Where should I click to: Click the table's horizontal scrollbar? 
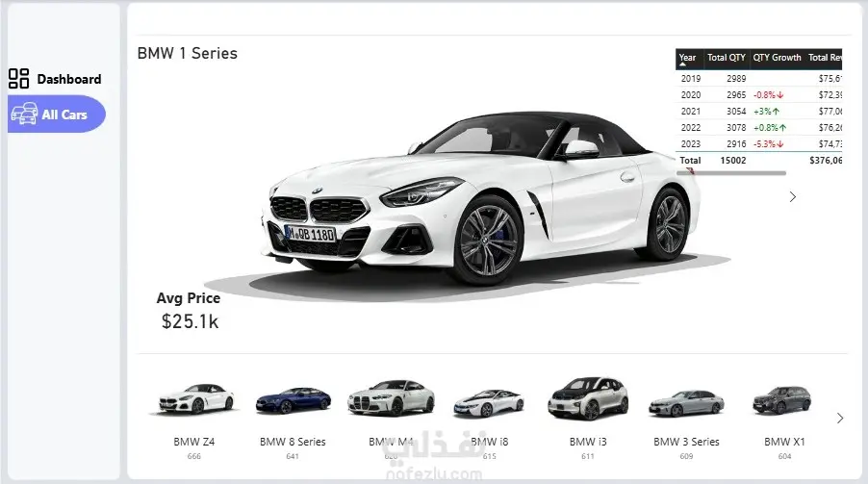pos(730,173)
